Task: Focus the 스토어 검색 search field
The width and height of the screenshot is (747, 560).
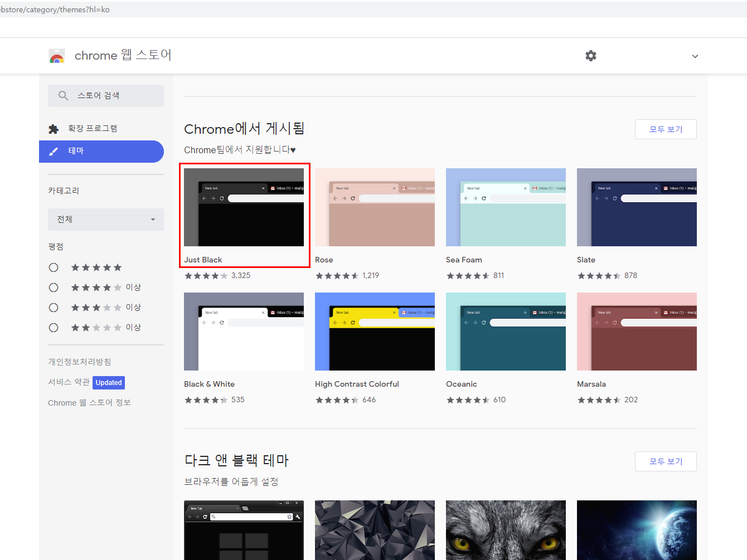Action: 106,96
